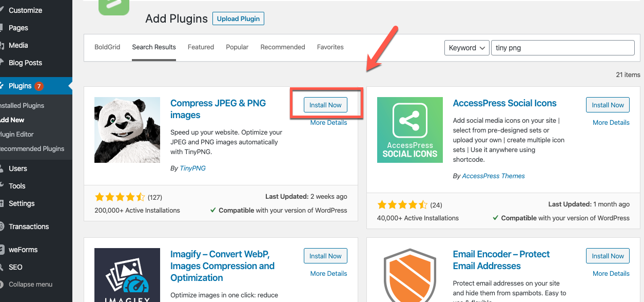
Task: Click the TinyPNG panda plugin thumbnail
Action: [127, 130]
